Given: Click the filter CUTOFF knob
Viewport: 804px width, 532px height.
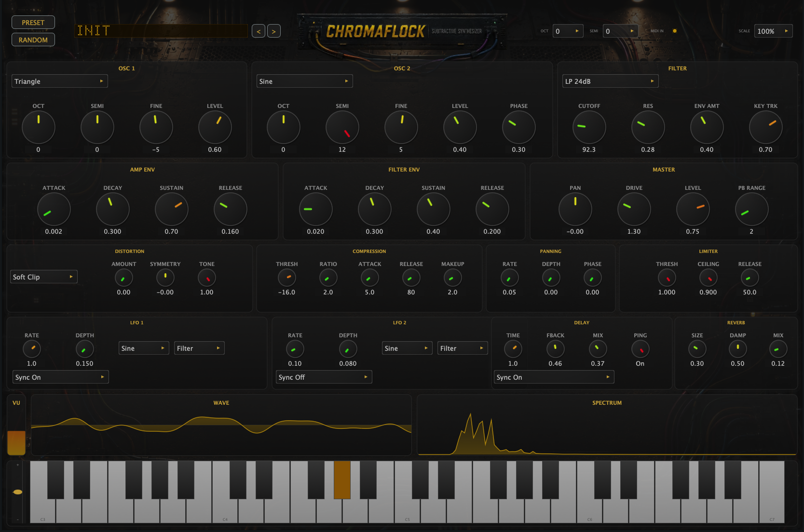Looking at the screenshot, I should click(x=589, y=127).
